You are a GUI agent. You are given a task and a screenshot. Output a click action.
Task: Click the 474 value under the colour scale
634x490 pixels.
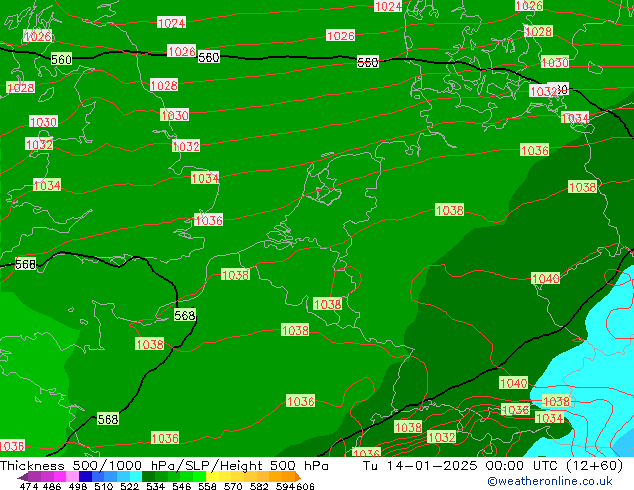(x=29, y=486)
